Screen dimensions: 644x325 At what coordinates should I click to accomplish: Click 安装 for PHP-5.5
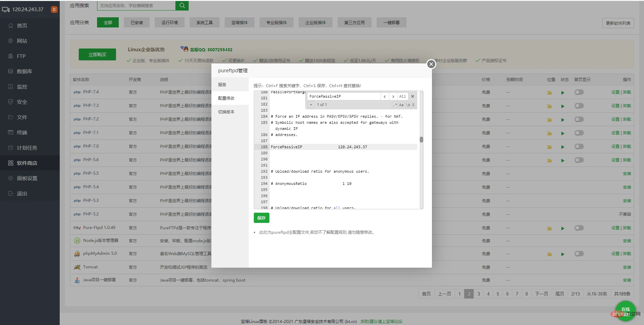coord(627,174)
